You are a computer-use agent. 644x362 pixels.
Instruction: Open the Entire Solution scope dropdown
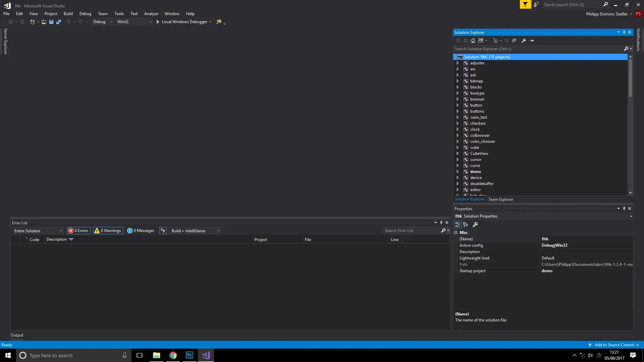click(38, 231)
